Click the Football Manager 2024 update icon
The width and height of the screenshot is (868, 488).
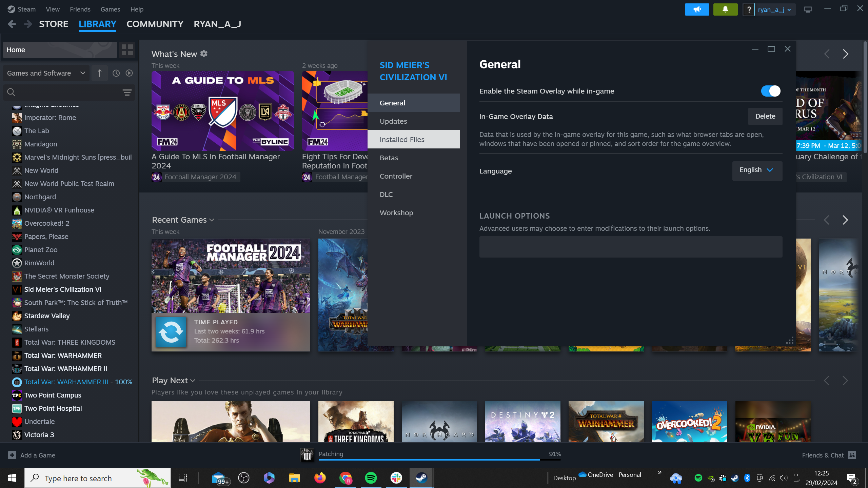click(171, 332)
